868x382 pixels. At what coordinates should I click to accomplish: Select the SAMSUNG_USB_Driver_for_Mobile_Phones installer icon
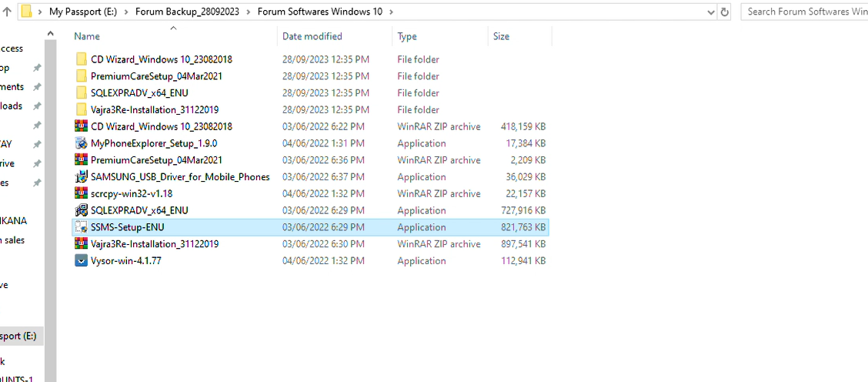(x=82, y=177)
